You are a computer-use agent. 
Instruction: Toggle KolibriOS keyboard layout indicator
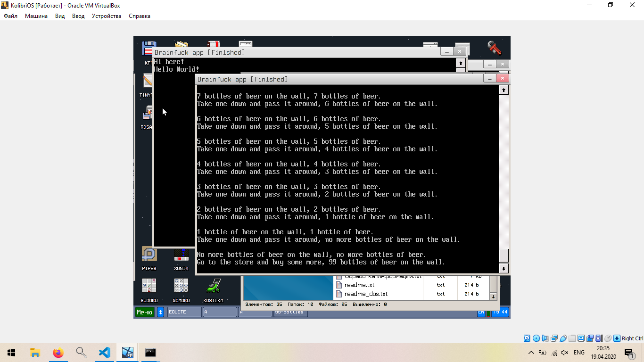(x=481, y=312)
